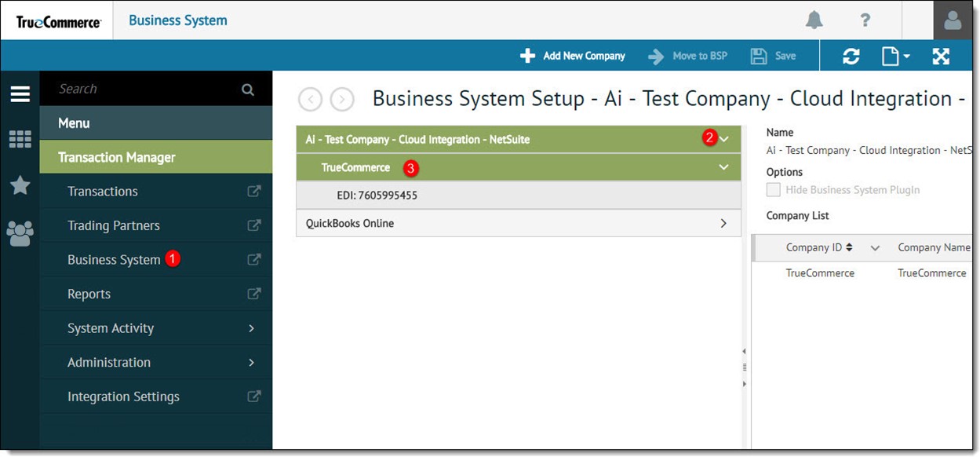
Task: Open the user profile avatar
Action: 953,20
